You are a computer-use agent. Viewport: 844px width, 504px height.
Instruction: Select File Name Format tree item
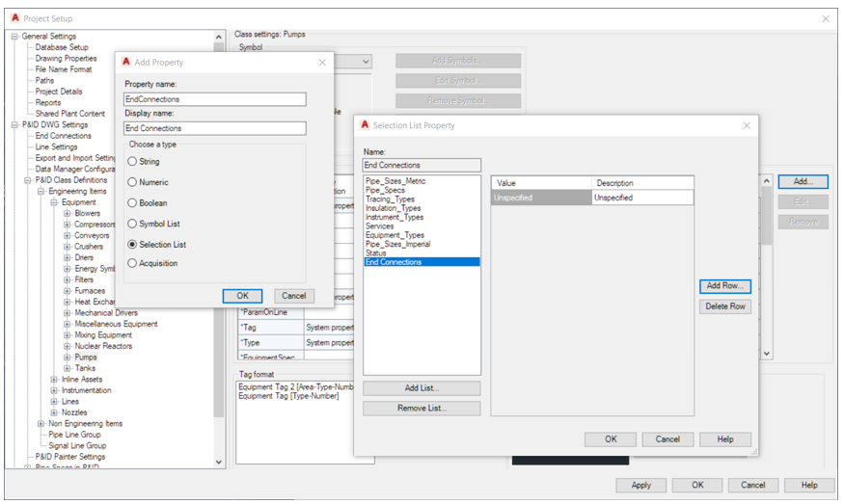pyautogui.click(x=64, y=69)
